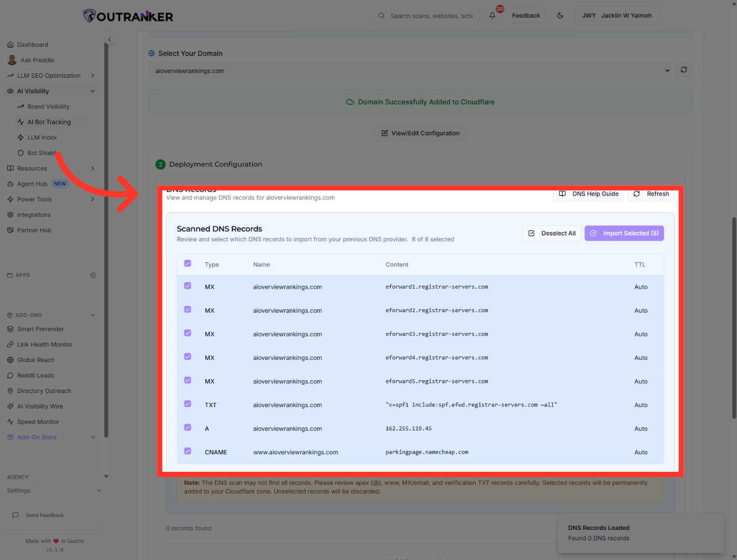
Task: Click the refresh icon beside the domain selector
Action: coord(683,69)
